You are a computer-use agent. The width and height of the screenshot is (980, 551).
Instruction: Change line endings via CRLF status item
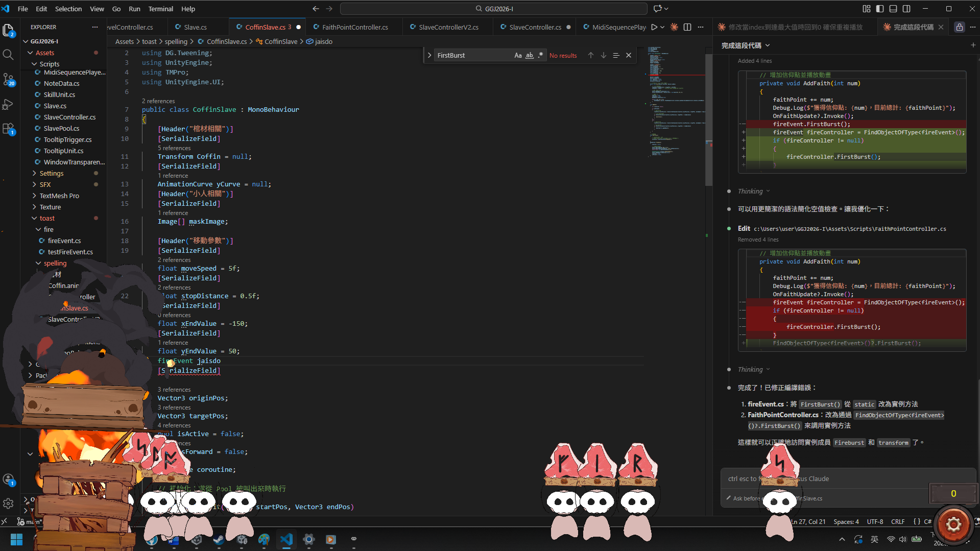(x=898, y=521)
